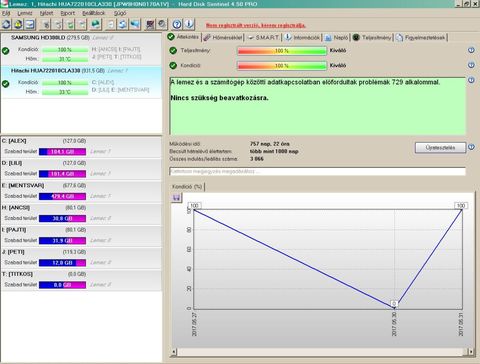The image size is (480, 364).
Task: Click the red unregistered version link
Action: [255, 25]
